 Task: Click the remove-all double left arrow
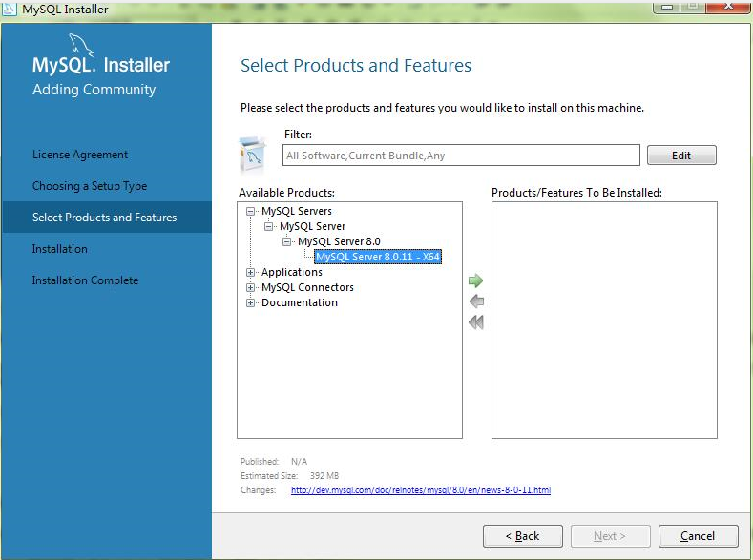[476, 322]
